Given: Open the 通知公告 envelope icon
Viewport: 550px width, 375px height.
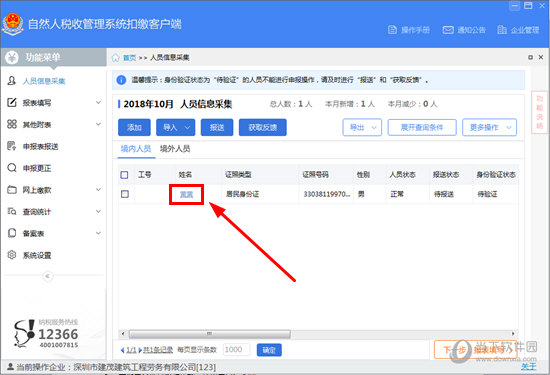Looking at the screenshot, I should click(448, 30).
